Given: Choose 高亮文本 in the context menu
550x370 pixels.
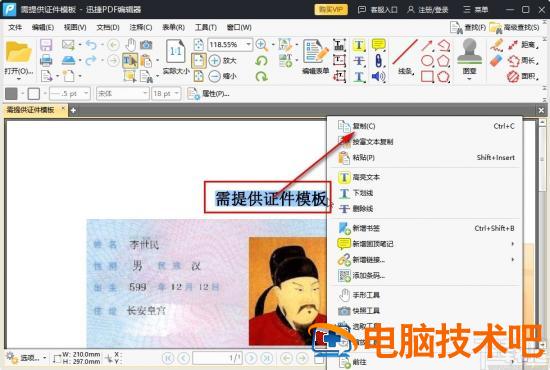Looking at the screenshot, I should [x=425, y=177].
